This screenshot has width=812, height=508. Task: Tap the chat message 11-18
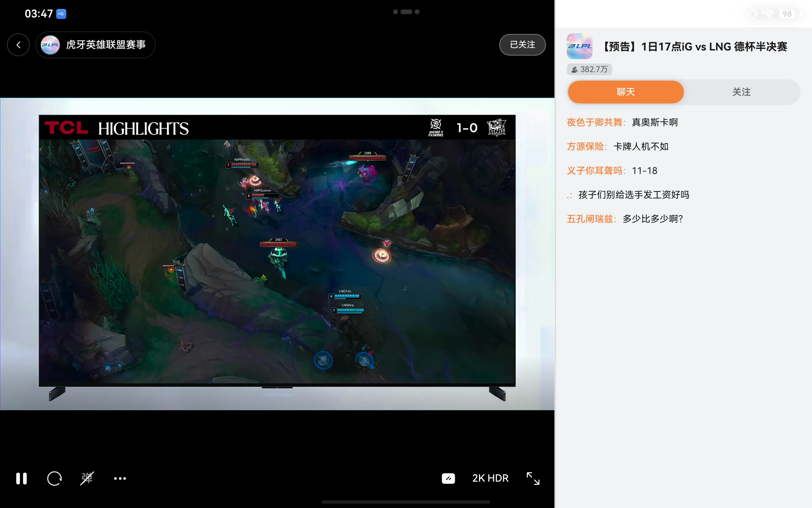pyautogui.click(x=645, y=171)
